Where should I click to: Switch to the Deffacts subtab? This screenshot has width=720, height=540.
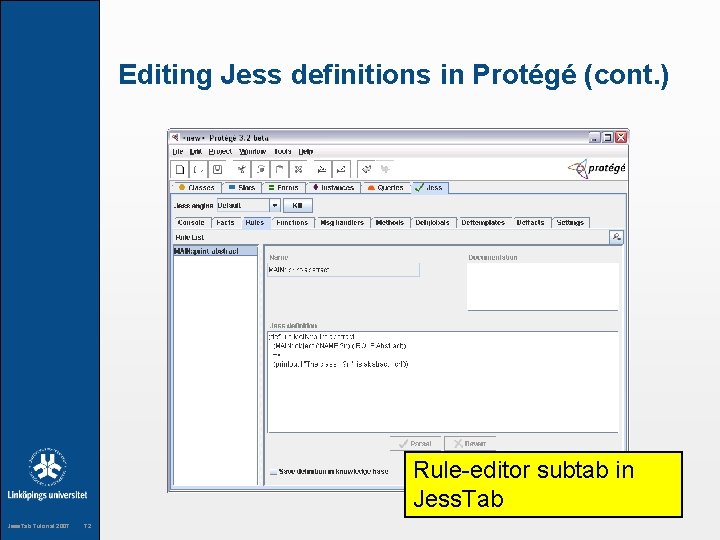pyautogui.click(x=530, y=222)
